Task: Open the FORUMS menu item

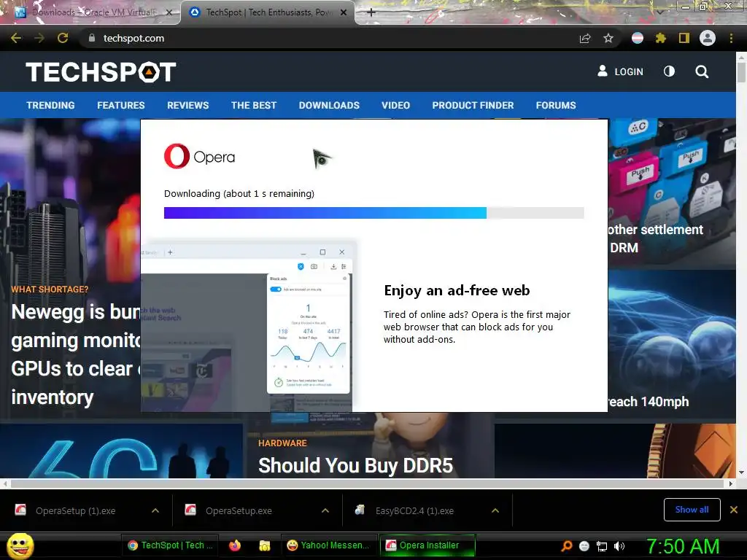Action: tap(556, 105)
